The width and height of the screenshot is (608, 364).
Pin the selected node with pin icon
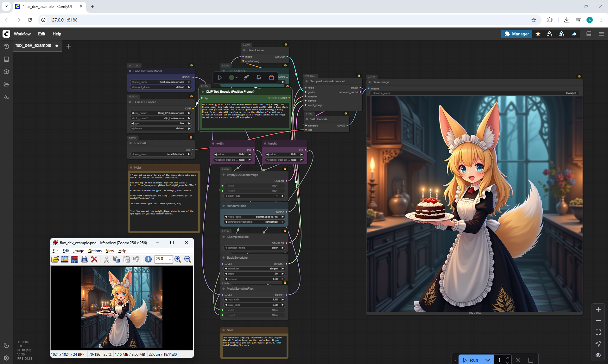(x=259, y=77)
